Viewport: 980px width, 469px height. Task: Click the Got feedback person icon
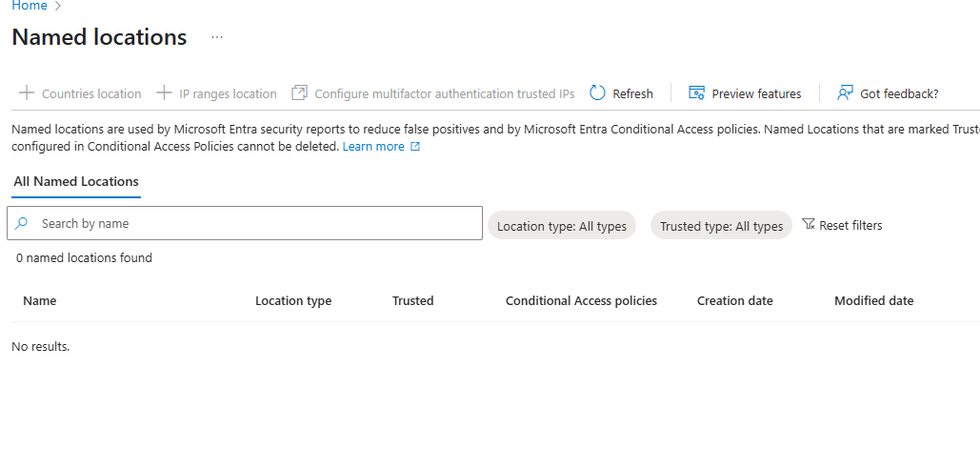pos(845,93)
